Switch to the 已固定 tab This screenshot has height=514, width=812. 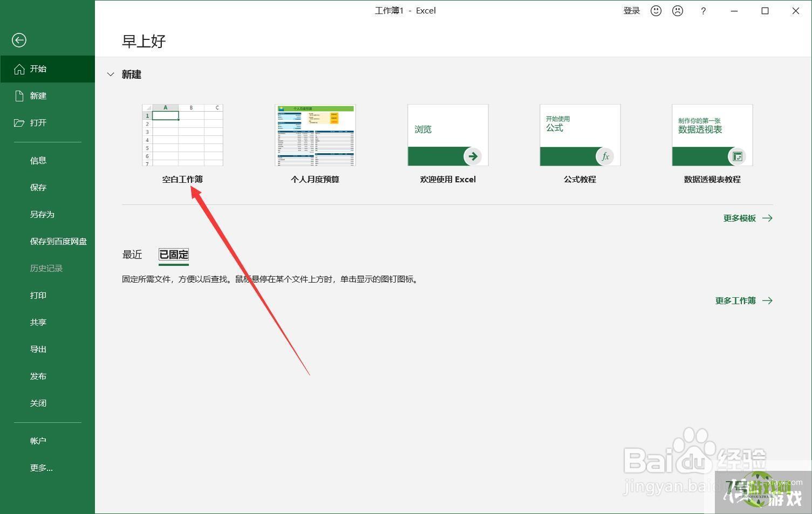tap(174, 255)
